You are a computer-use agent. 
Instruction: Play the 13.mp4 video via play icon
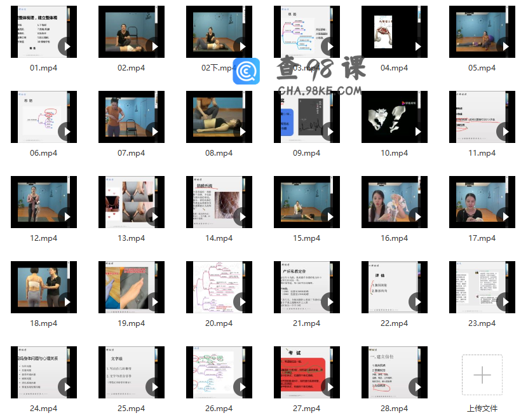coord(154,217)
